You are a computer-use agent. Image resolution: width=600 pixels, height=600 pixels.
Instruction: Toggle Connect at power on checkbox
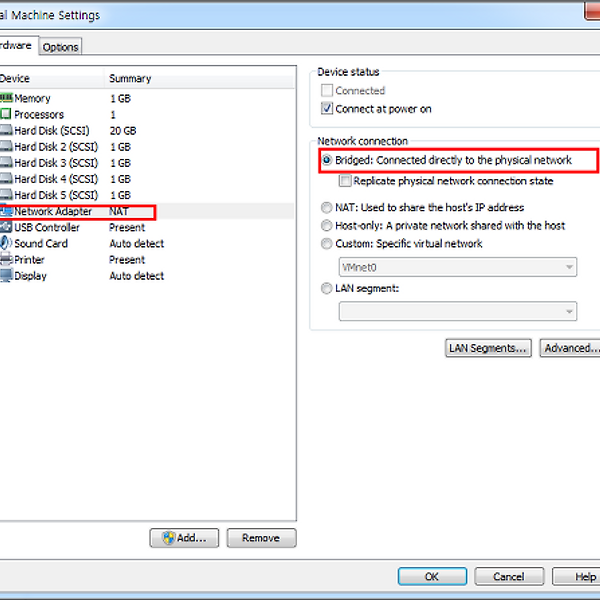327,109
